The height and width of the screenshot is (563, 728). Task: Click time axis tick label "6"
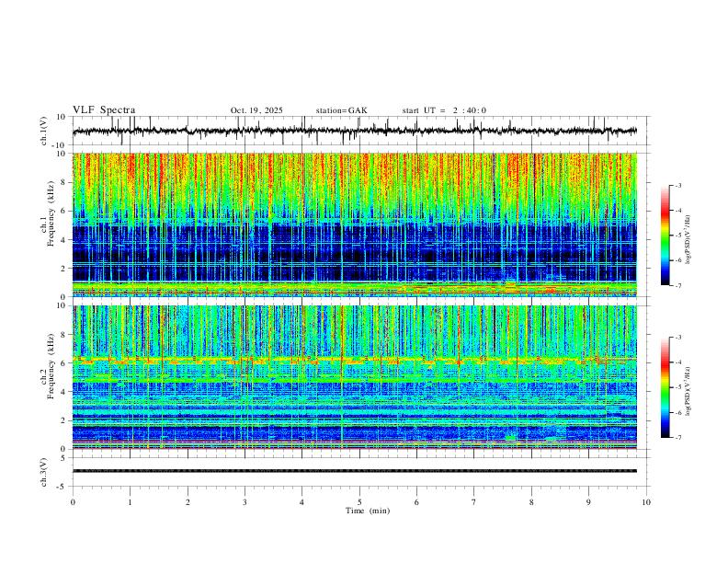point(417,502)
